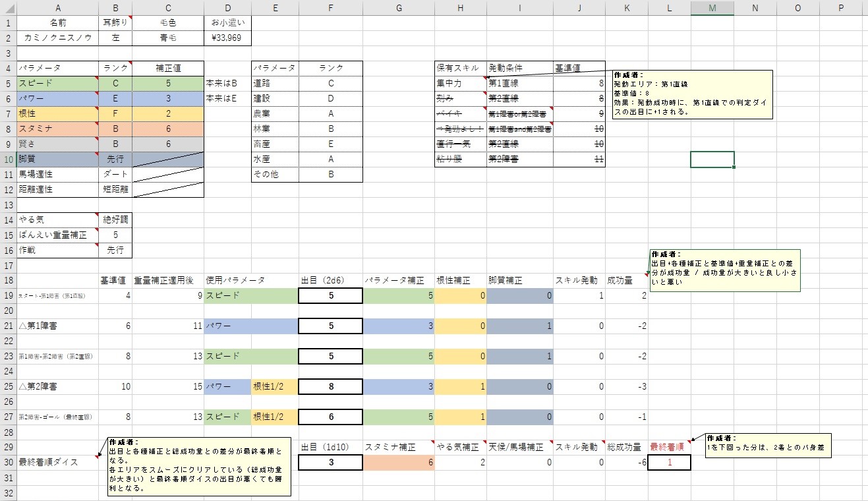Select column header P
Screen dimensions: 868x501
(841, 8)
